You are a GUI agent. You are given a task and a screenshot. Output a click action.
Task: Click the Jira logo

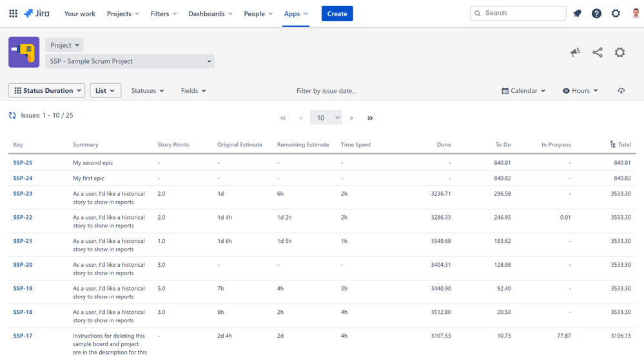pyautogui.click(x=37, y=14)
